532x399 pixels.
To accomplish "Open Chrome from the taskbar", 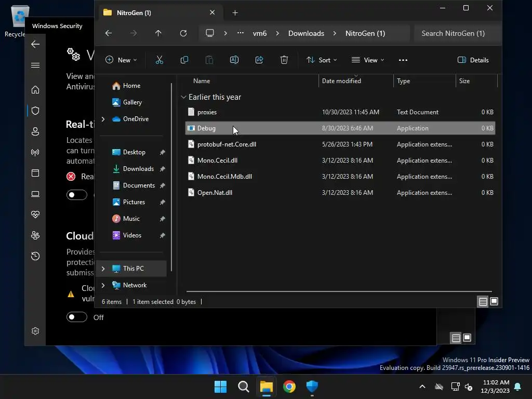I will coord(289,387).
